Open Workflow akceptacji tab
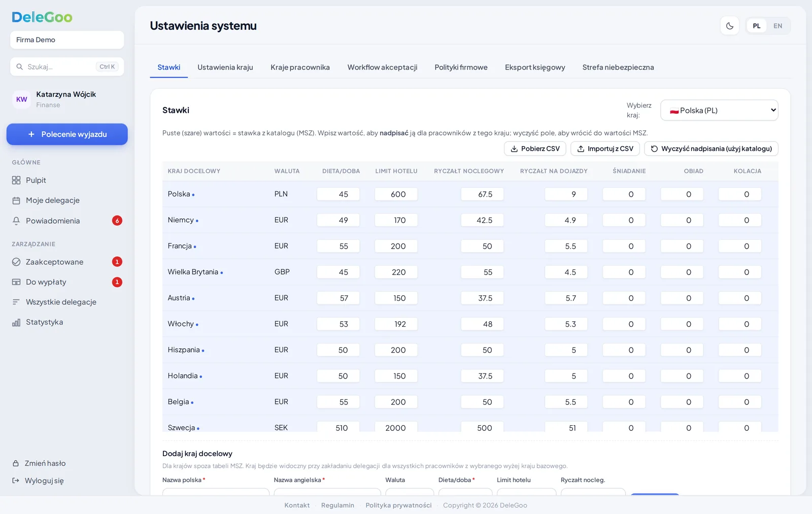This screenshot has height=514, width=812. click(382, 67)
